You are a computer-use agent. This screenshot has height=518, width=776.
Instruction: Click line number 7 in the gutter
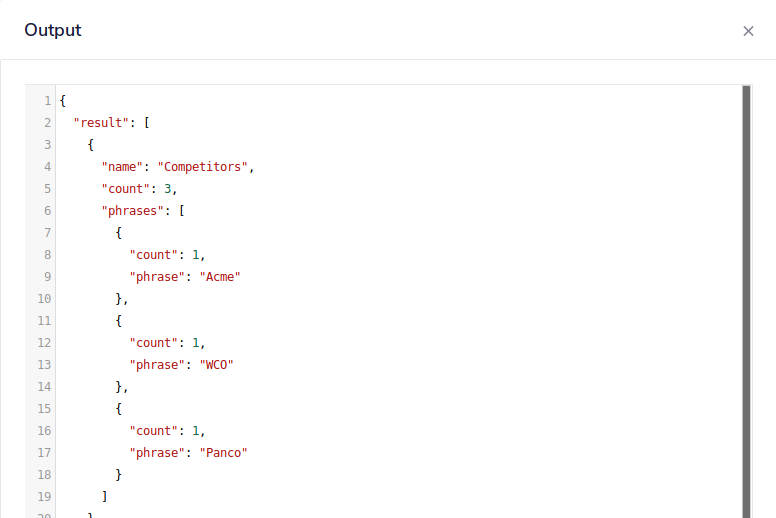pyautogui.click(x=47, y=233)
